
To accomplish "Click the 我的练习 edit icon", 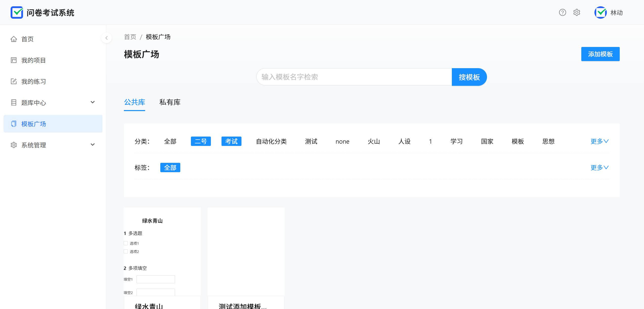I will tap(14, 82).
